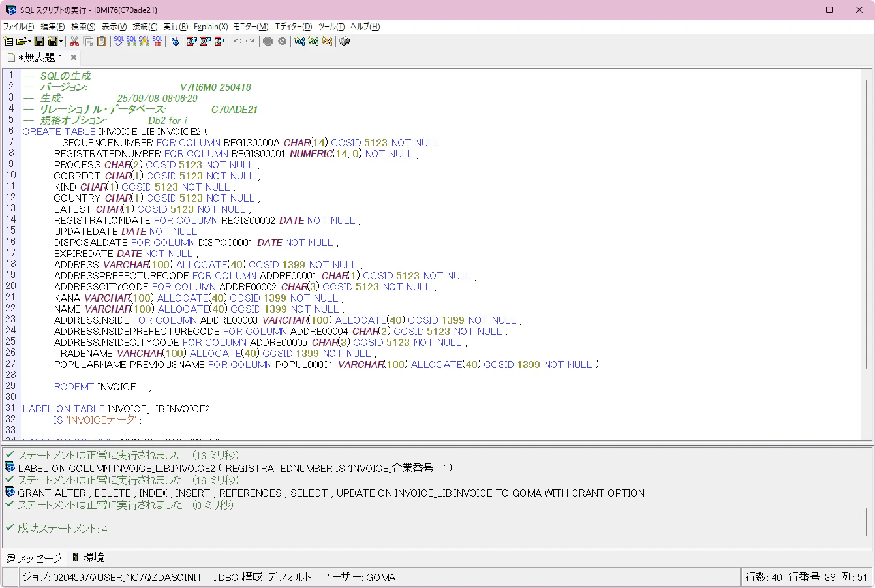This screenshot has height=588, width=875.
Task: Open the エディター(D) menu
Action: [x=293, y=27]
